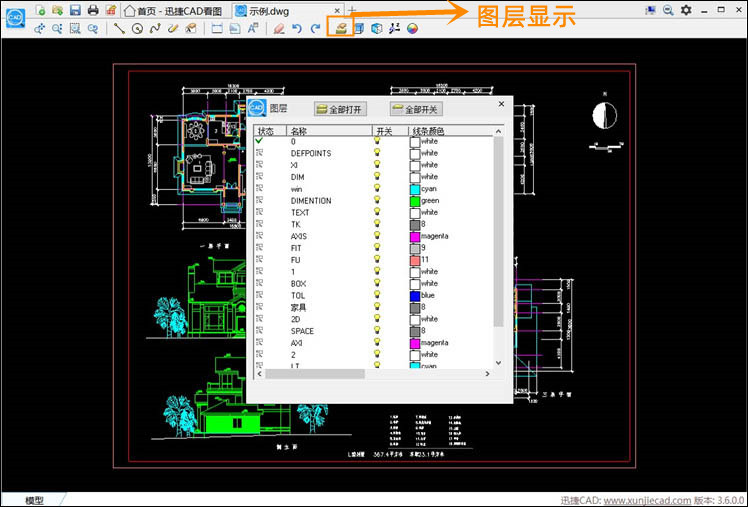
Task: Select the pan move tool
Action: (x=39, y=29)
